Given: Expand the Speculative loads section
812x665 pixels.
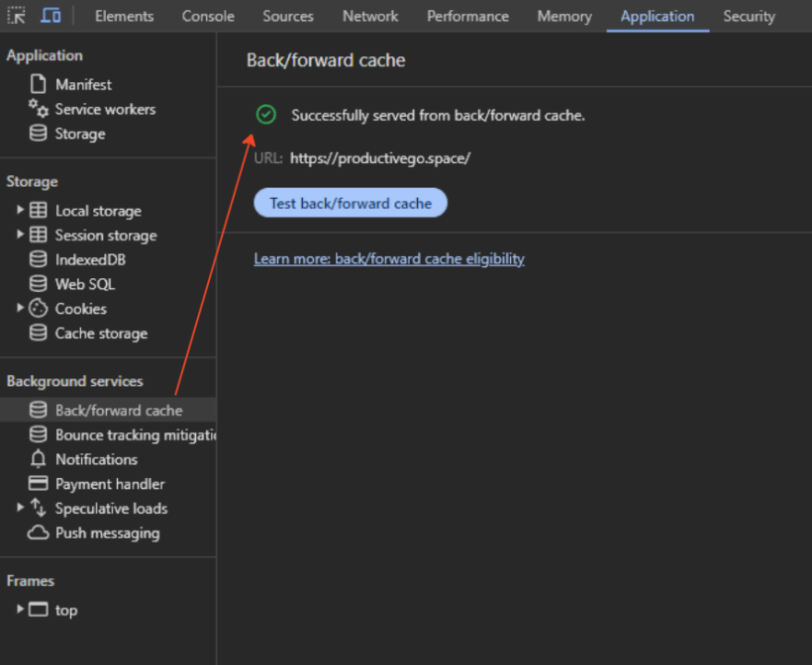Looking at the screenshot, I should (x=20, y=508).
